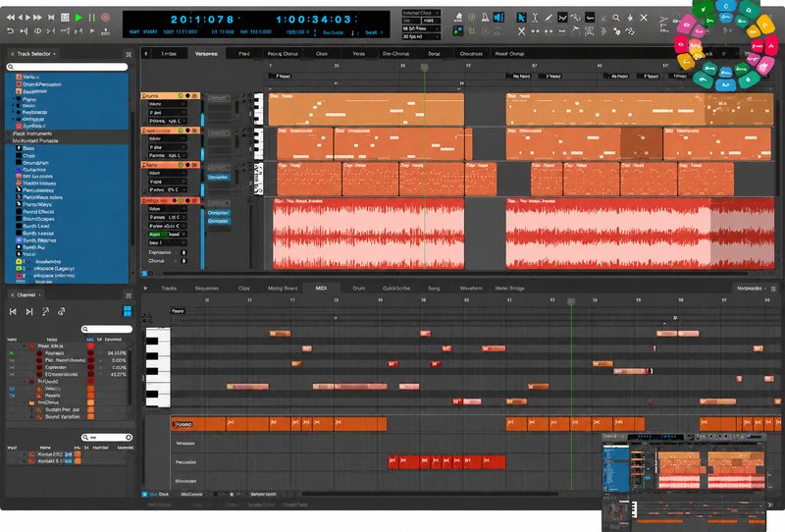Click the white piano keyboard in MIDI editor
This screenshot has height=532, width=785.
coord(158,367)
